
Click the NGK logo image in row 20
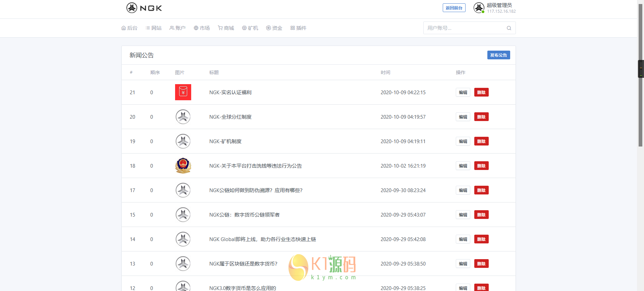pos(183,117)
